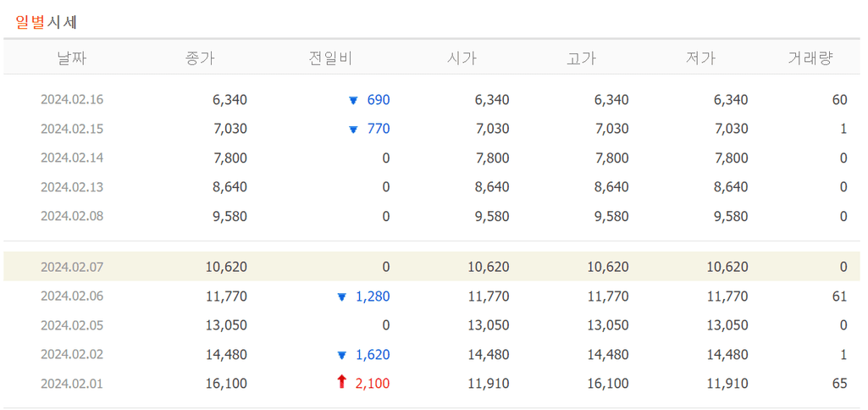Select the highlighted date 2024.02.07
The image size is (868, 410).
coord(72,267)
